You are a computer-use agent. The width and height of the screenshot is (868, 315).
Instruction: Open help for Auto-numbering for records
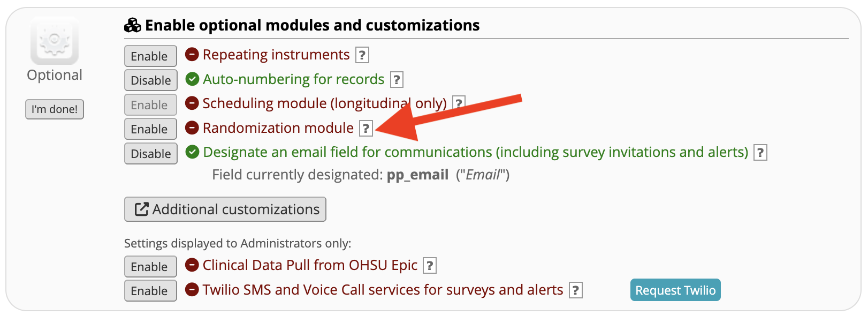point(397,80)
